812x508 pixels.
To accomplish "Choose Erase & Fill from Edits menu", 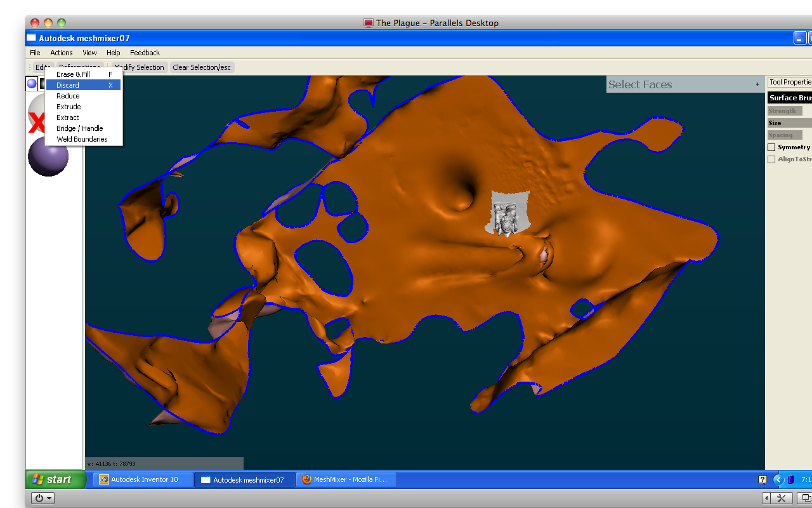I will [84, 74].
